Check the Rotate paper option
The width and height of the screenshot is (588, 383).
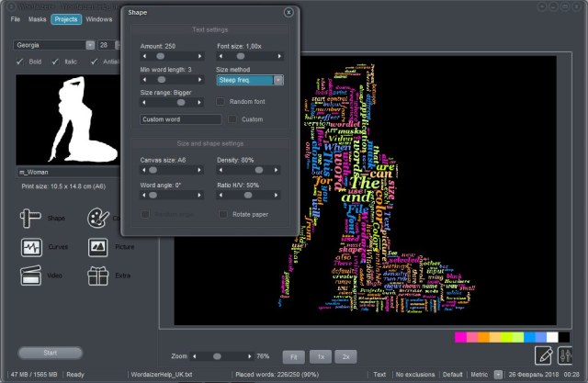click(x=222, y=214)
